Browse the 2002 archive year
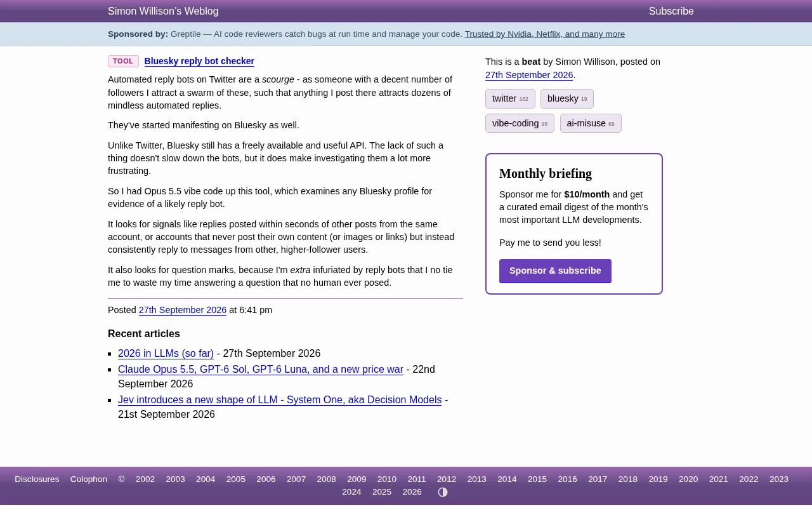This screenshot has height=508, width=812. [x=145, y=479]
